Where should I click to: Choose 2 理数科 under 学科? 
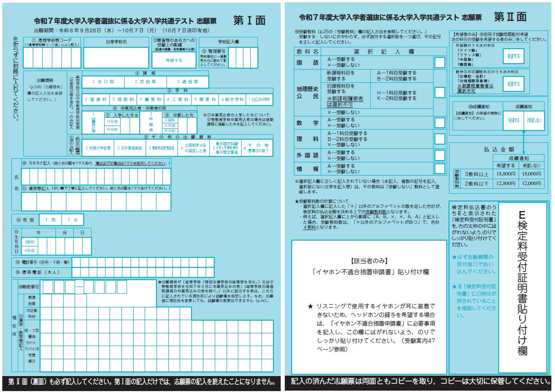pos(123,99)
